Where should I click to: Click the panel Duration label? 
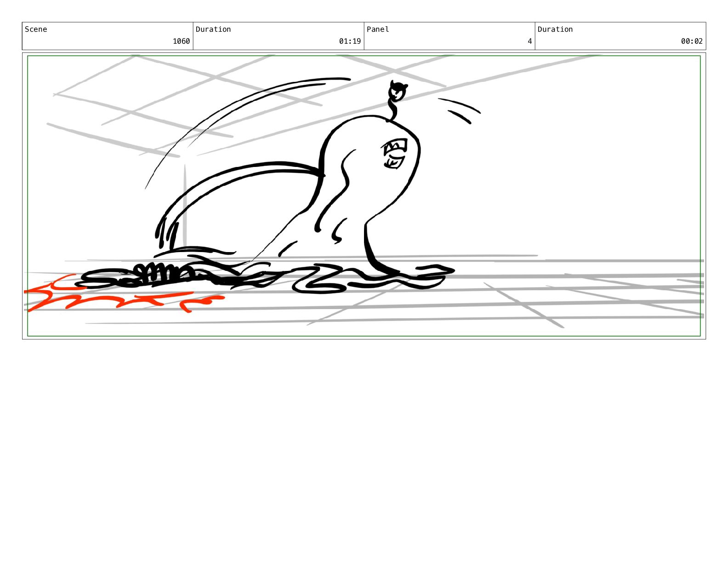tap(555, 29)
